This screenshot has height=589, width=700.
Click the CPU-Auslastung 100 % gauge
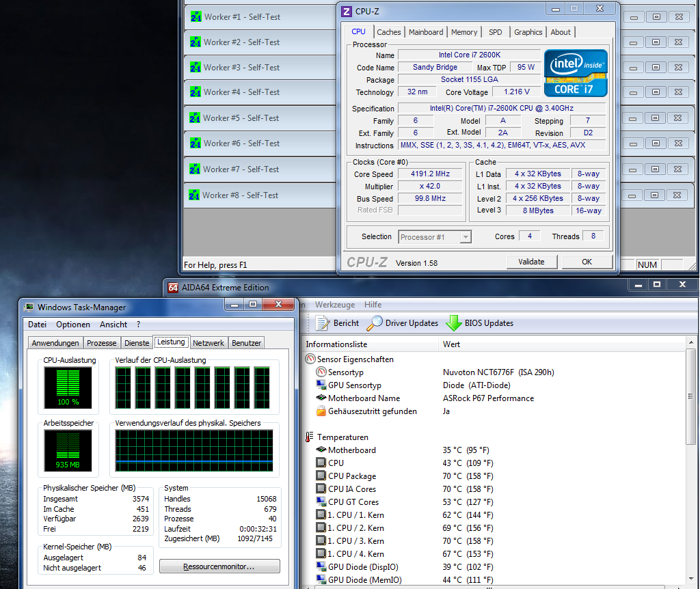[68, 387]
